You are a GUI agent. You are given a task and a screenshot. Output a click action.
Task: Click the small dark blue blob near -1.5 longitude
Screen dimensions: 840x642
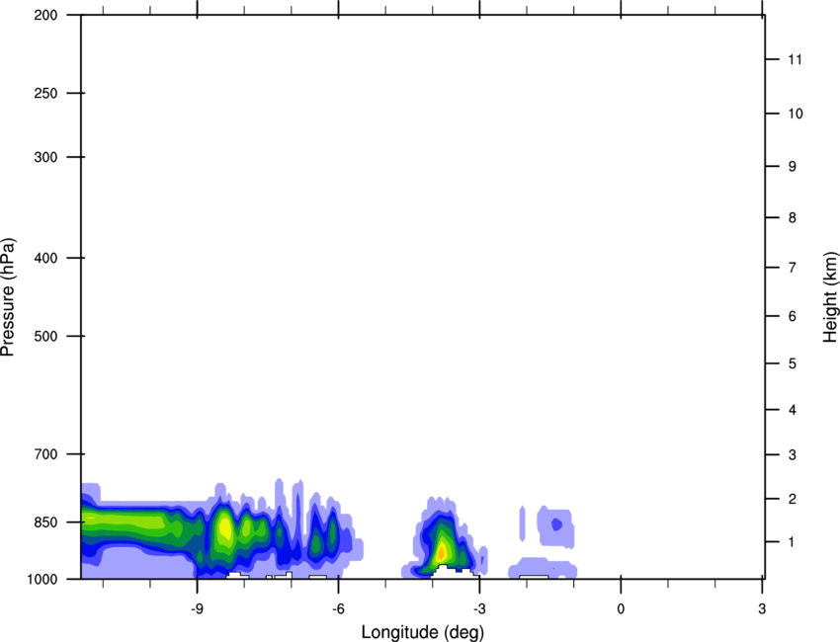[557, 523]
